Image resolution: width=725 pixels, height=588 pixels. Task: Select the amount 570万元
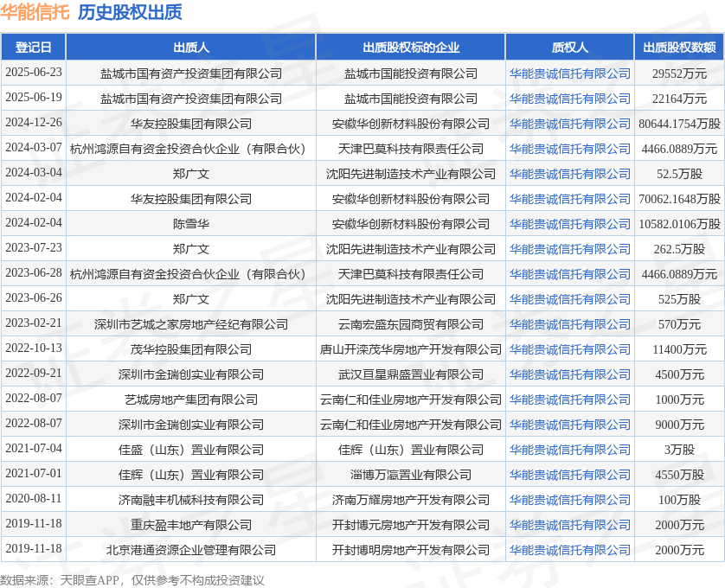679,324
